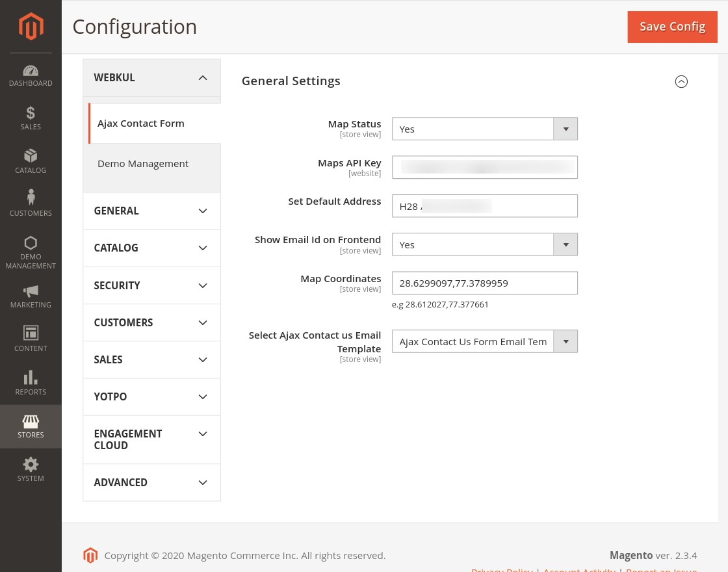Open the Map Status dropdown
This screenshot has width=728, height=572.
pyautogui.click(x=484, y=129)
